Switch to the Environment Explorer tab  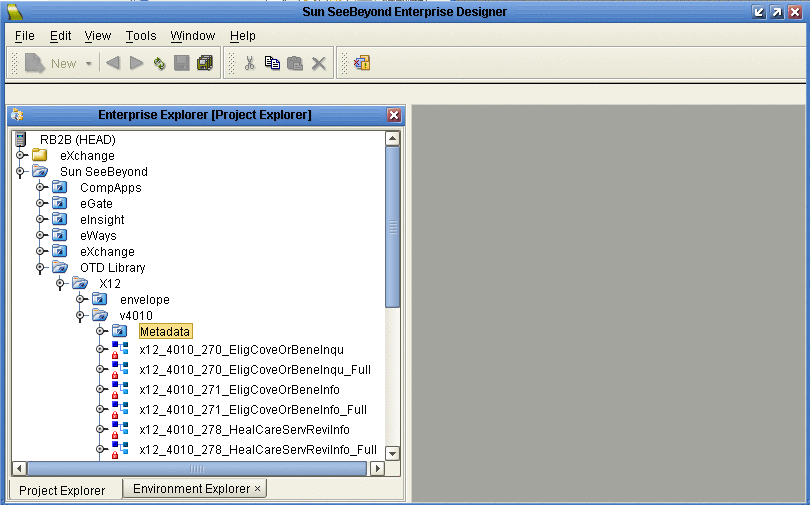(x=192, y=488)
